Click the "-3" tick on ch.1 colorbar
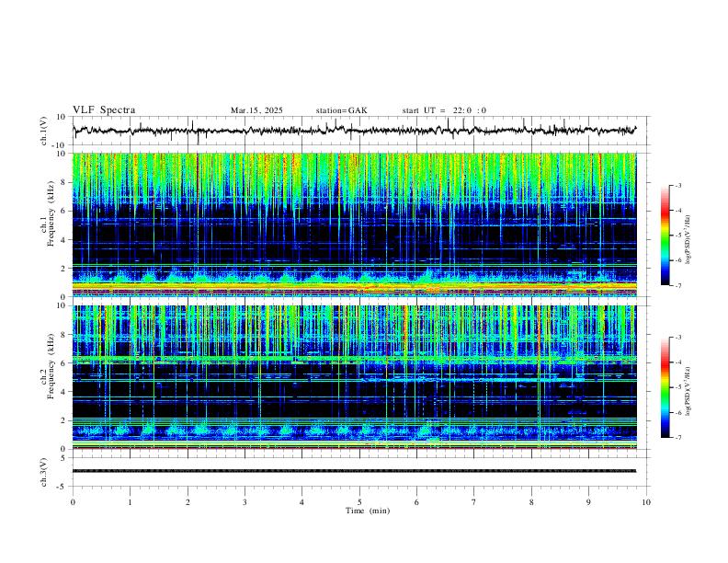728x563 pixels. pyautogui.click(x=678, y=185)
